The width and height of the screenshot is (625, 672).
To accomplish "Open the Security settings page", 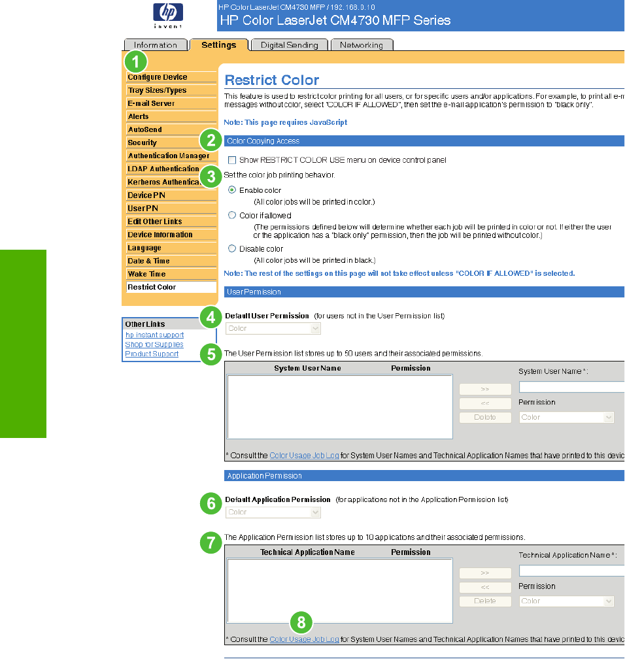I will pos(171,143).
